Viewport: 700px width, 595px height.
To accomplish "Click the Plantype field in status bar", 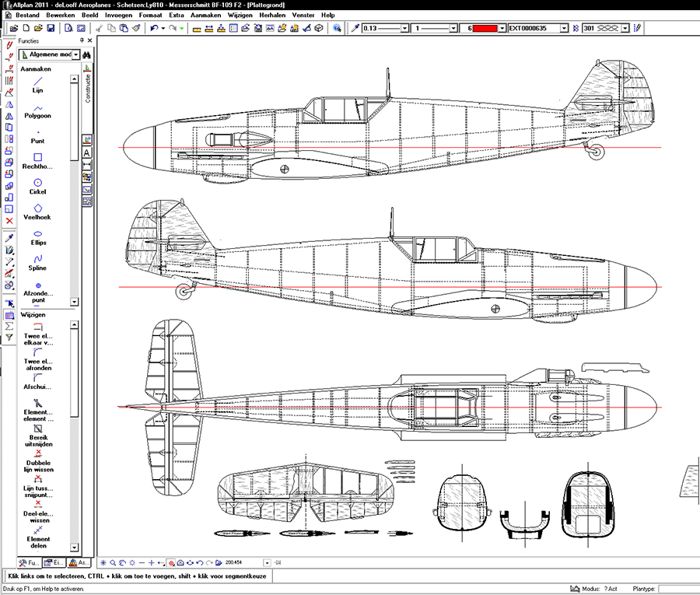I will (679, 590).
